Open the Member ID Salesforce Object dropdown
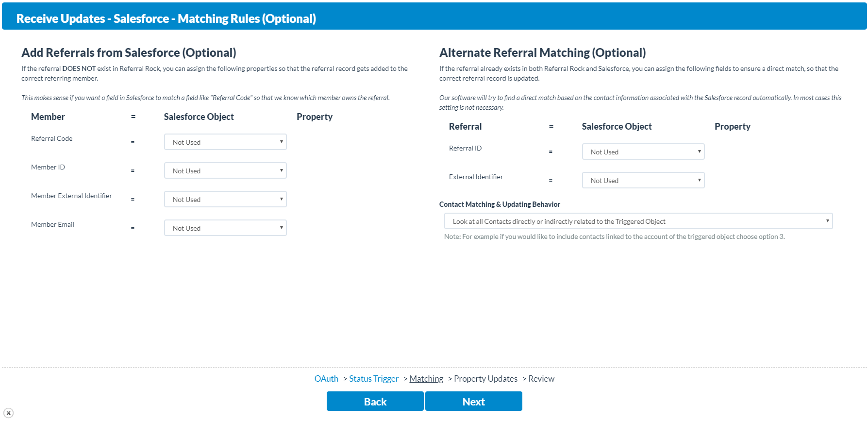Image resolution: width=868 pixels, height=421 pixels. pos(225,170)
